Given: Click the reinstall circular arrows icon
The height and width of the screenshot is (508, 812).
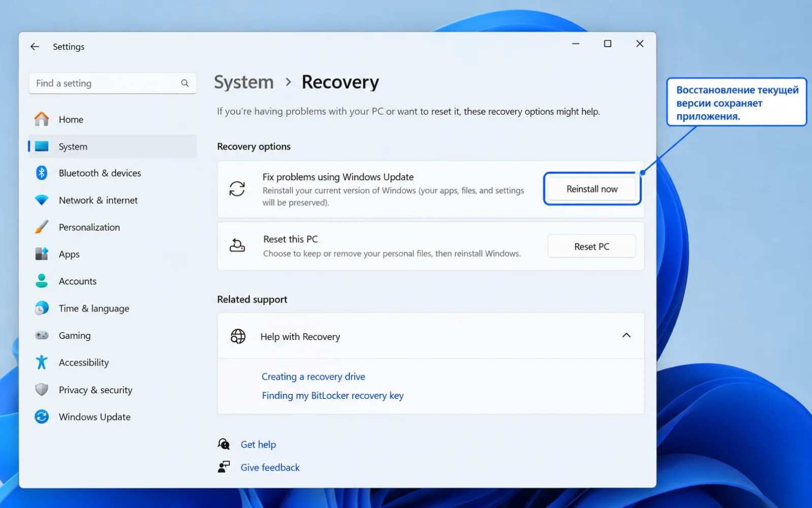Looking at the screenshot, I should (237, 189).
